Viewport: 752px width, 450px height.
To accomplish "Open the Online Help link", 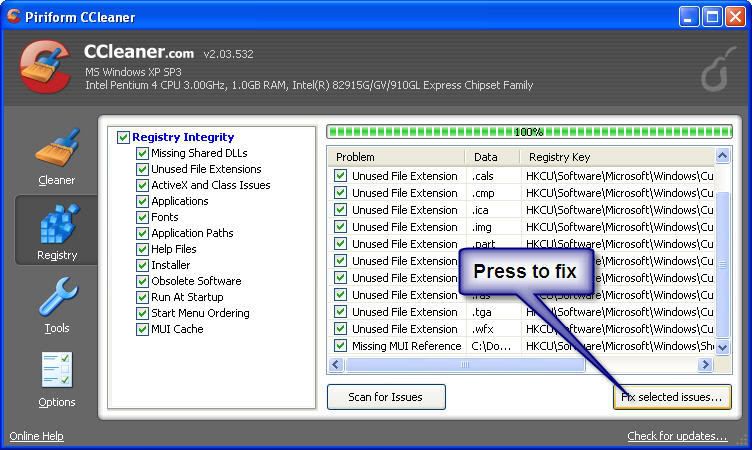I will pos(36,436).
